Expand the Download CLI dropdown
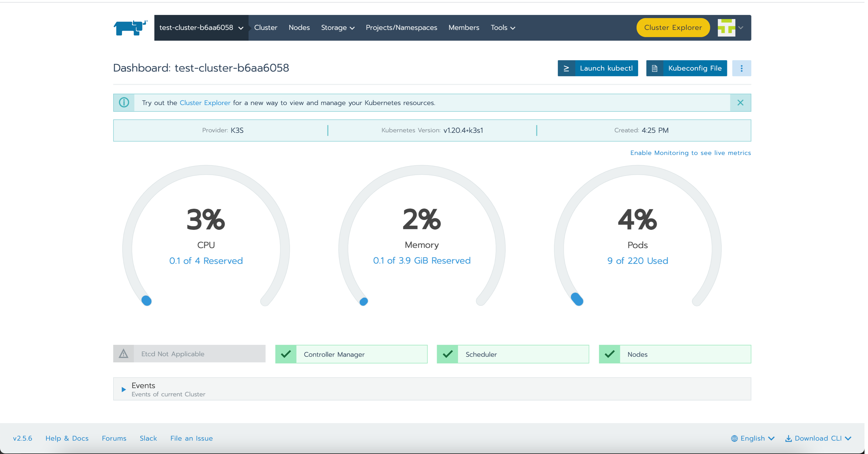Image resolution: width=868 pixels, height=454 pixels. point(818,438)
